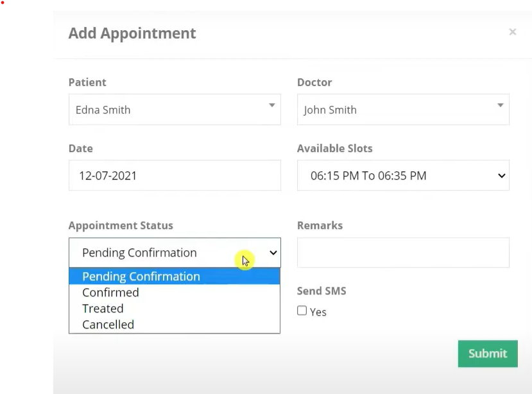Image resolution: width=532 pixels, height=394 pixels.
Task: Click the X icon to dismiss dialog
Action: tap(512, 31)
